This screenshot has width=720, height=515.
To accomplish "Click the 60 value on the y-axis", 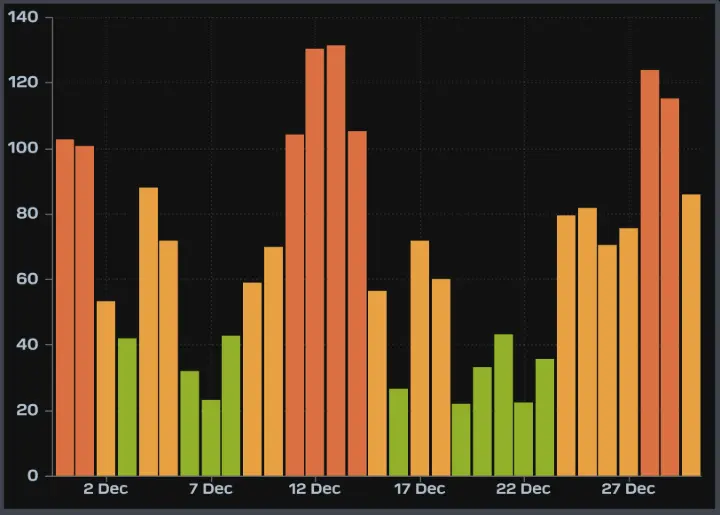I will [x=27, y=279].
